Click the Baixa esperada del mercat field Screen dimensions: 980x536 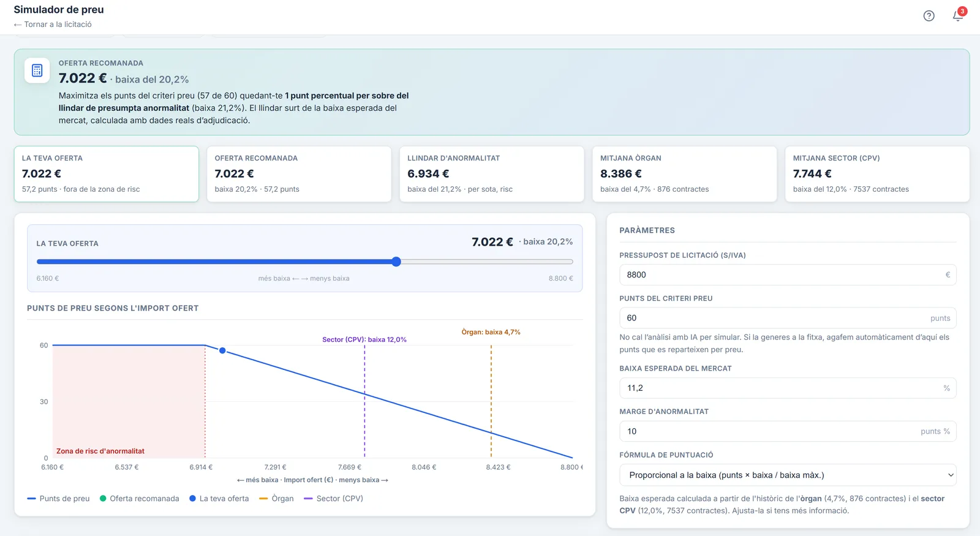(788, 388)
